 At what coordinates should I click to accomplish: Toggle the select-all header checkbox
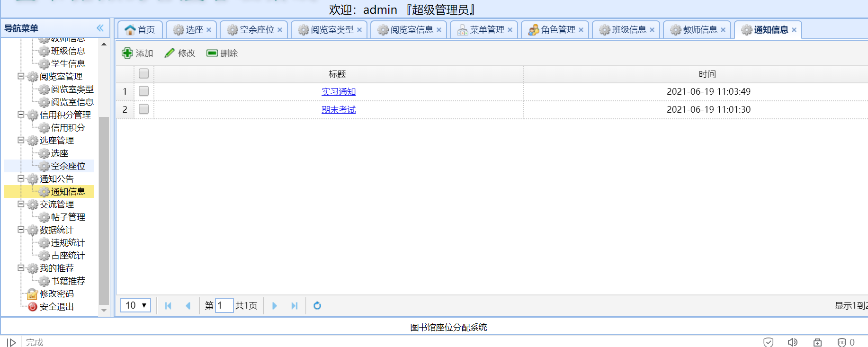[143, 73]
